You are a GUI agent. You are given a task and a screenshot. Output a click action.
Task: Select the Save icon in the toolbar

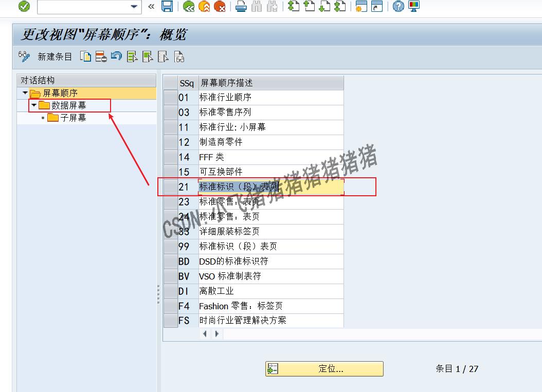pyautogui.click(x=168, y=7)
